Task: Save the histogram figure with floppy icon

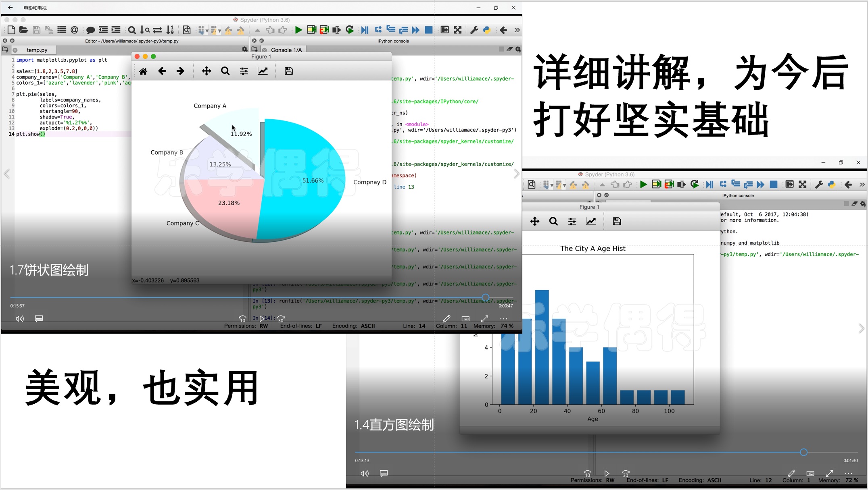Action: pos(617,221)
